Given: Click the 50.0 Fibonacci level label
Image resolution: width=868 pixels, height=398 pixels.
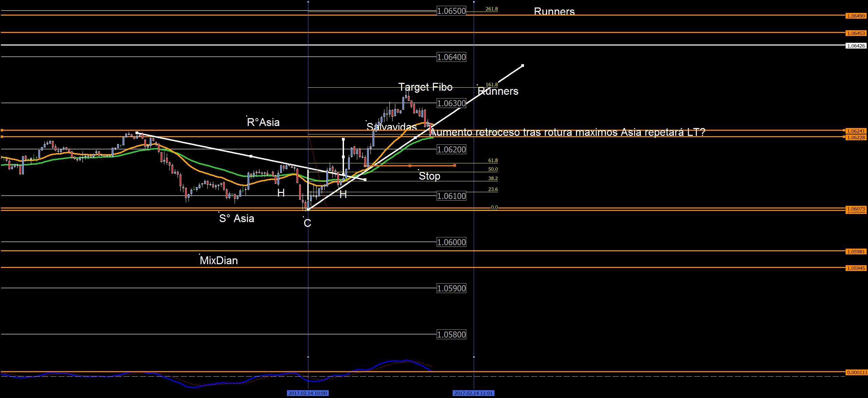Looking at the screenshot, I should point(493,169).
